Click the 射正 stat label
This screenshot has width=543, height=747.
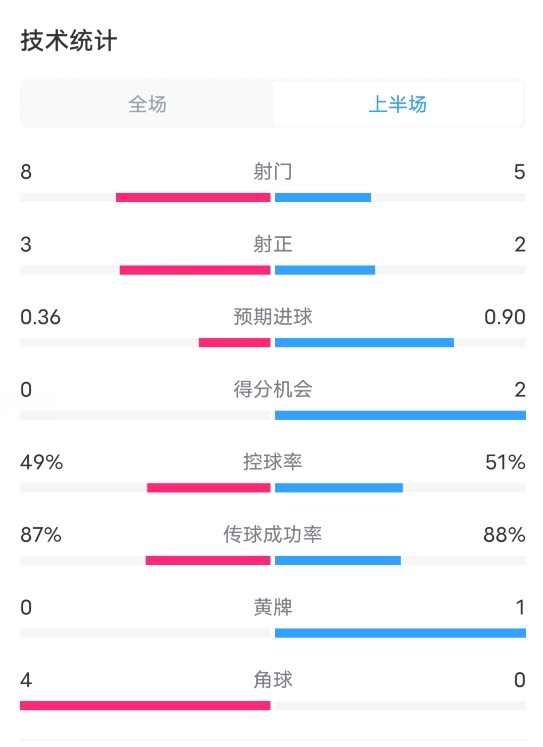pyautogui.click(x=272, y=244)
